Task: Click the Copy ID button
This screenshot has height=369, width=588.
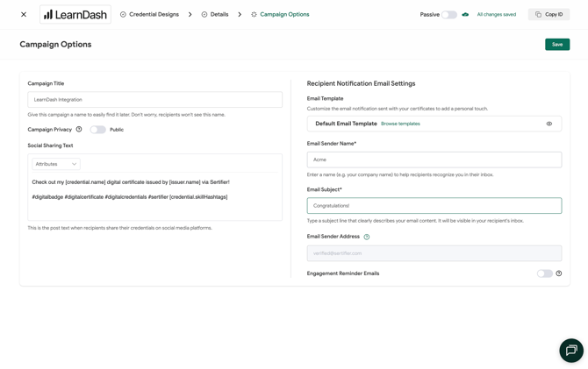Action: 549,14
